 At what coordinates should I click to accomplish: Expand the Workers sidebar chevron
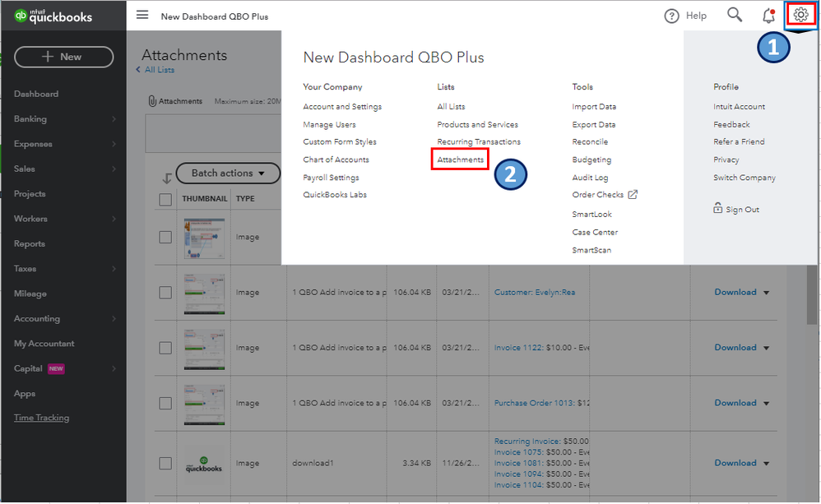tap(114, 219)
